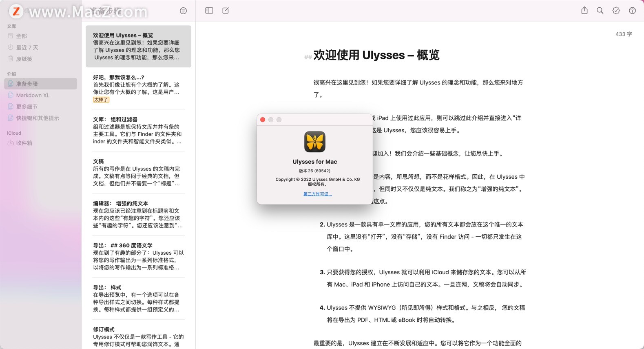Click the search magnifier icon
The image size is (644, 349).
point(600,11)
